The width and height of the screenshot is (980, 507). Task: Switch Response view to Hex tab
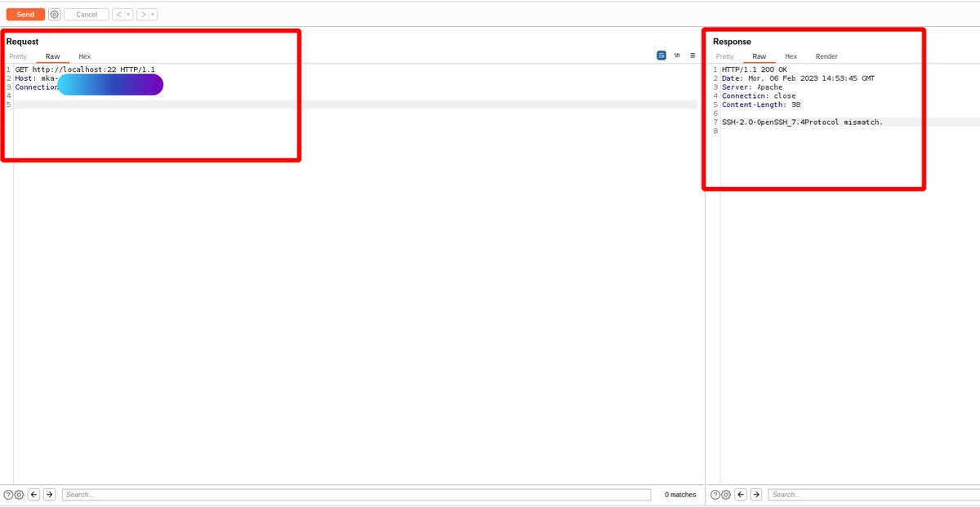pyautogui.click(x=791, y=56)
